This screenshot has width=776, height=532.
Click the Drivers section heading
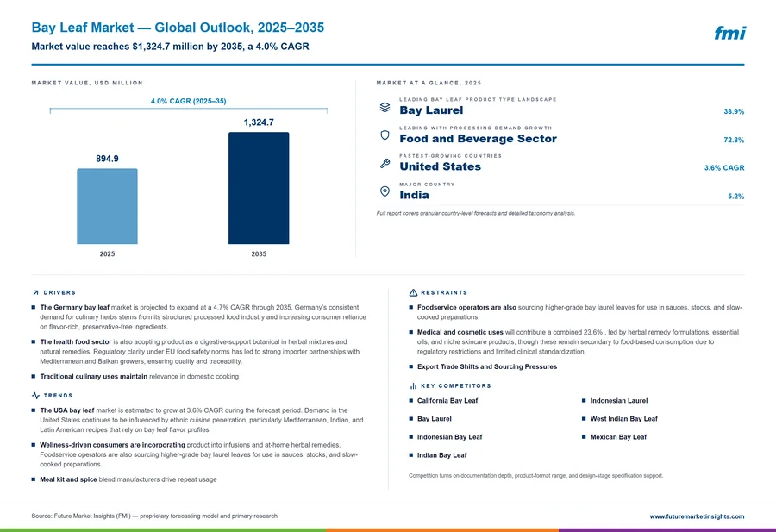pos(59,292)
